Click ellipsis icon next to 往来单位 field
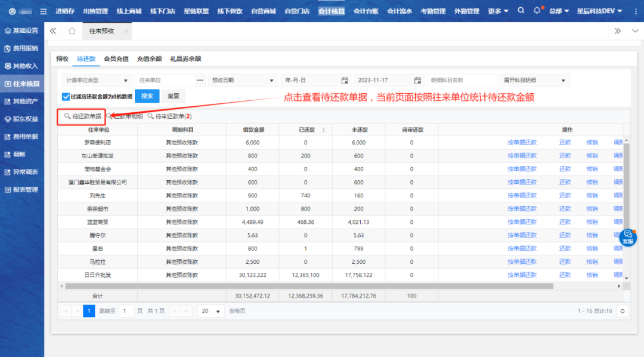644x357 pixels. (200, 81)
